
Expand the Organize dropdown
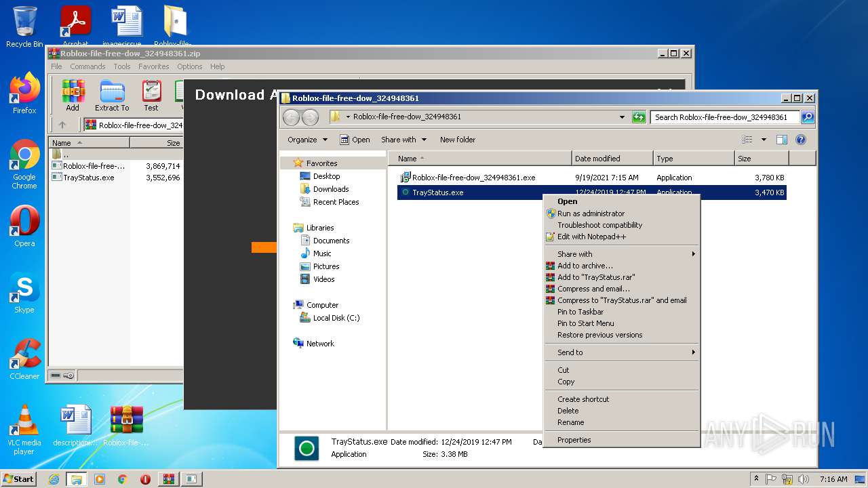coord(307,140)
